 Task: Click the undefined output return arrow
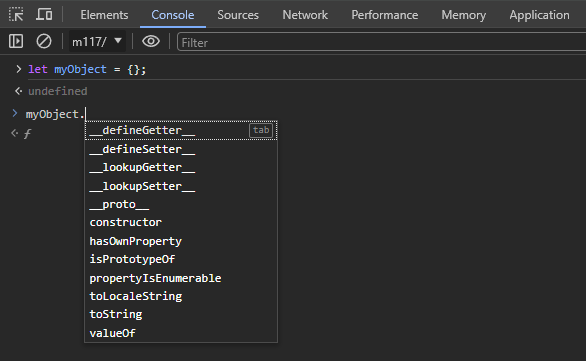click(x=18, y=91)
